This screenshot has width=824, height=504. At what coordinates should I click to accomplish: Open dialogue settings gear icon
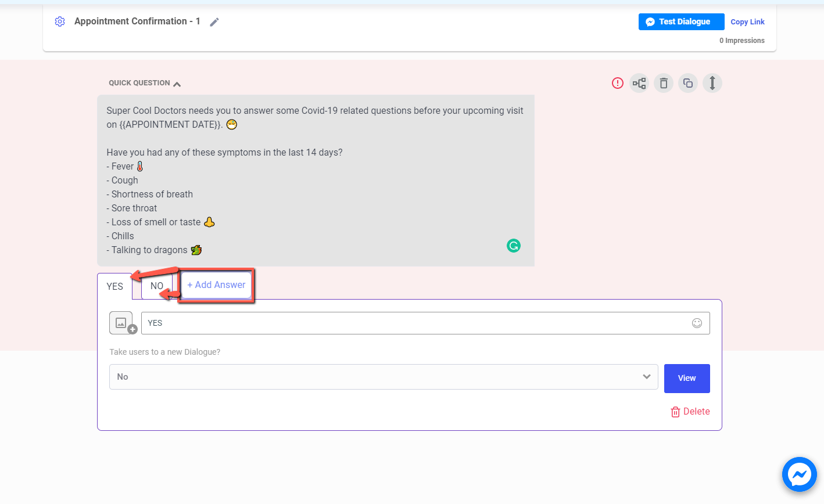click(x=59, y=21)
